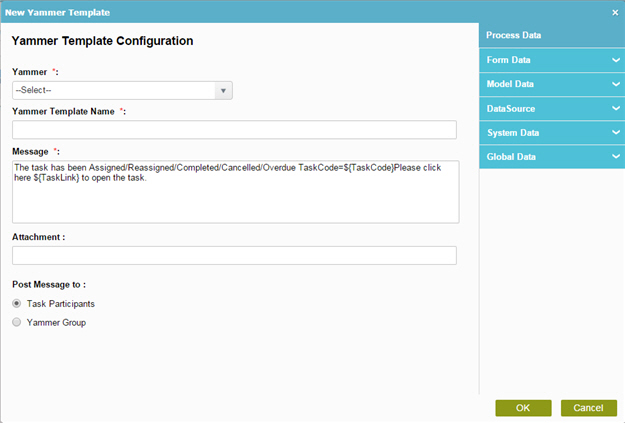Open the Process Data tab

(552, 35)
